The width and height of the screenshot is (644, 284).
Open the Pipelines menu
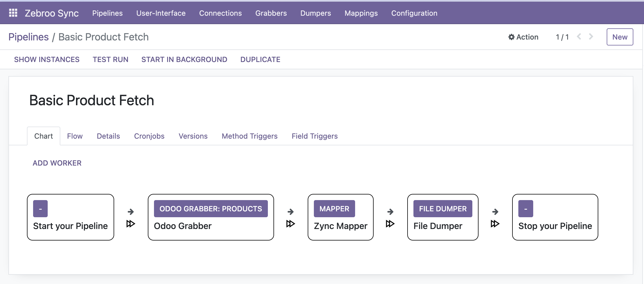107,13
